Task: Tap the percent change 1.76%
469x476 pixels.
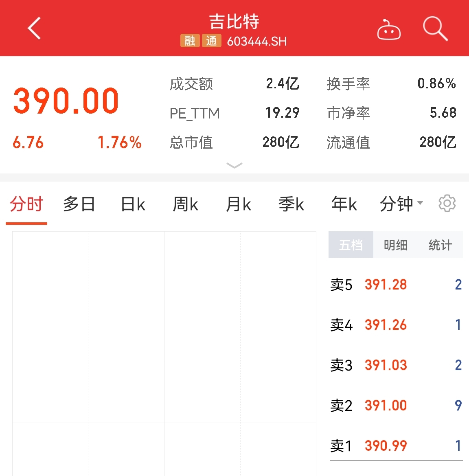Action: 119,143
